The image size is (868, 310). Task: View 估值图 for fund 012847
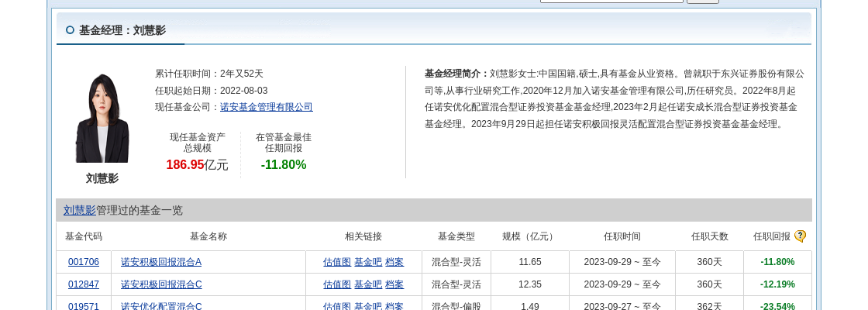(x=336, y=284)
